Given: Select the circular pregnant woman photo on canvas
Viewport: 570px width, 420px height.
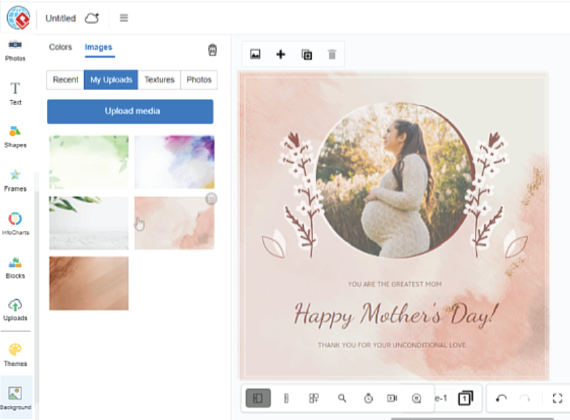Looking at the screenshot, I should [394, 180].
